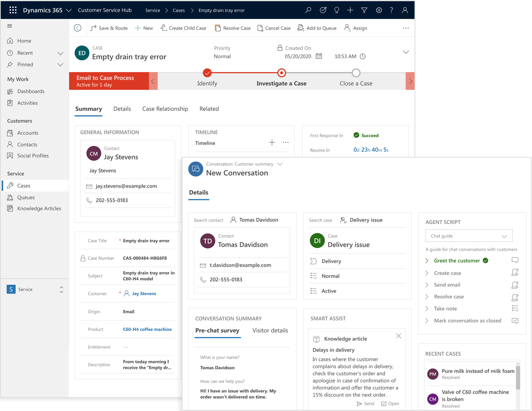Click the New Conversation chat icon
Screen dimensions: 532x411
coord(196,169)
